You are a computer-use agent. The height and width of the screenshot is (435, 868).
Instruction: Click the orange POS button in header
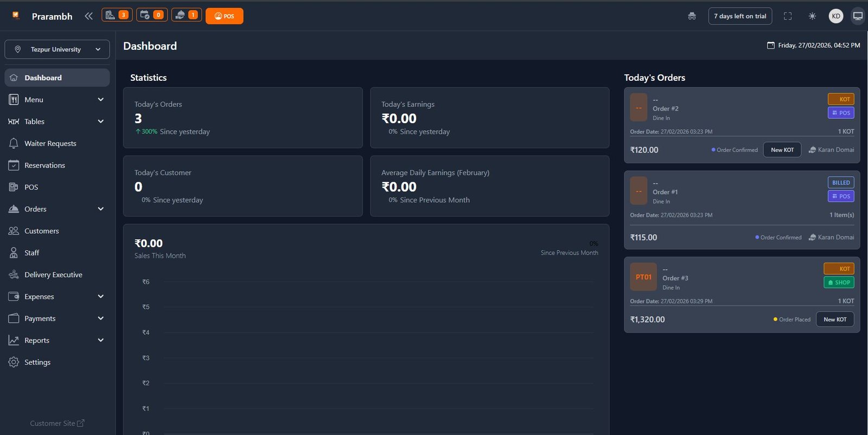coord(224,16)
